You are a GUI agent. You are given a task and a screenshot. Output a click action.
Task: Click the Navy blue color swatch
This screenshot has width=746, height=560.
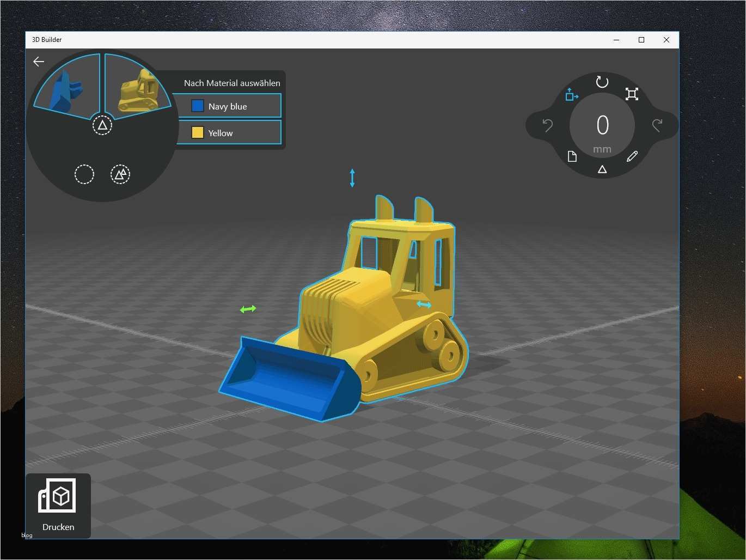click(x=198, y=106)
